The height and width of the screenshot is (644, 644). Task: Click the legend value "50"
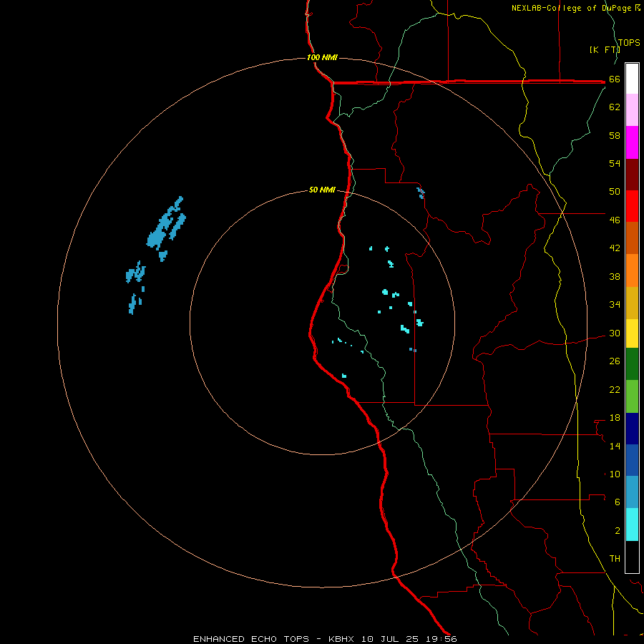[615, 192]
